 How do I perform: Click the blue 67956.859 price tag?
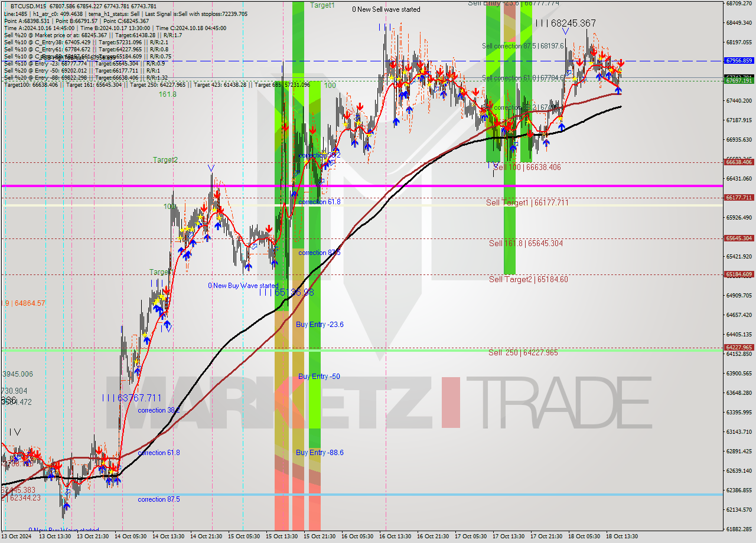click(x=739, y=61)
